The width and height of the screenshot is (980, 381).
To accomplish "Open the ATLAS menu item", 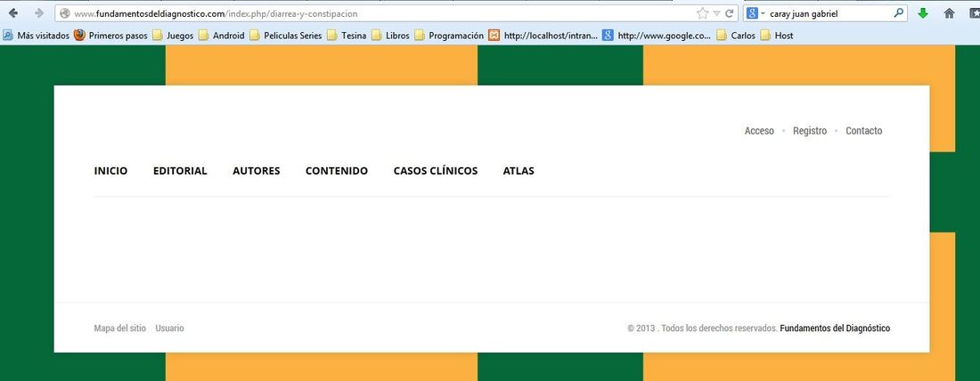I will coord(519,171).
